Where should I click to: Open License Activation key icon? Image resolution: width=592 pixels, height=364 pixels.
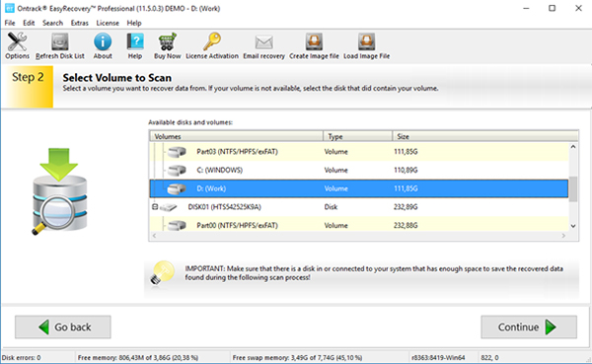click(x=212, y=41)
